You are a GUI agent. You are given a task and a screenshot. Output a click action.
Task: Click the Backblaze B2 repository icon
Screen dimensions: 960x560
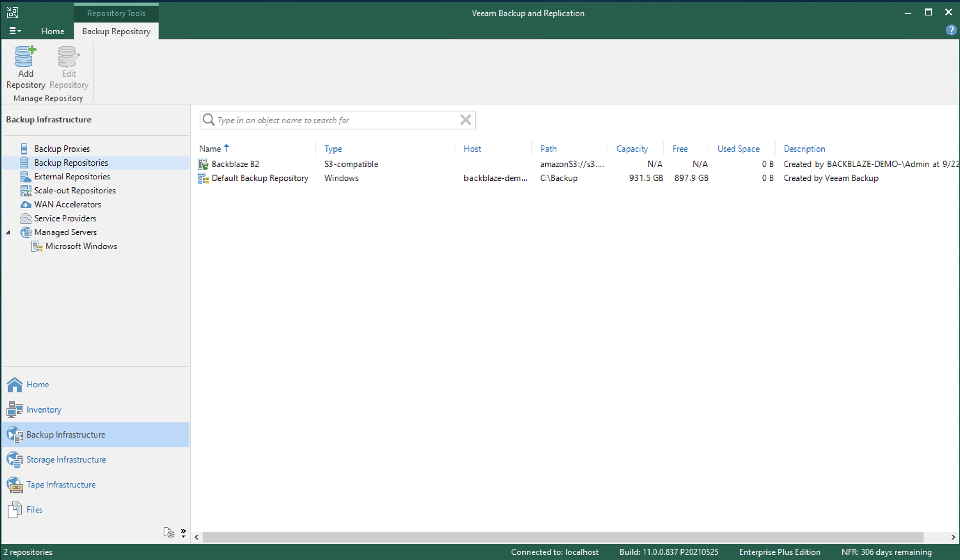[x=203, y=164]
